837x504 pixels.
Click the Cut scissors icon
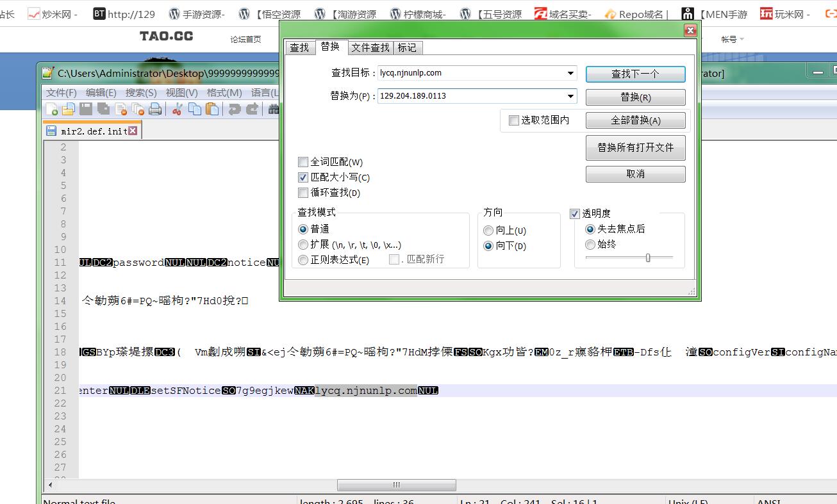(x=178, y=110)
